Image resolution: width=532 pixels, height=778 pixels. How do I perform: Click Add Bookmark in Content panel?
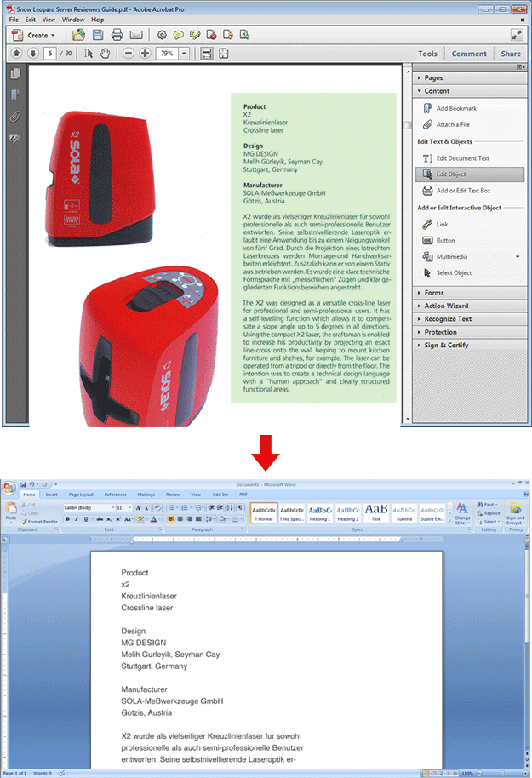click(450, 108)
